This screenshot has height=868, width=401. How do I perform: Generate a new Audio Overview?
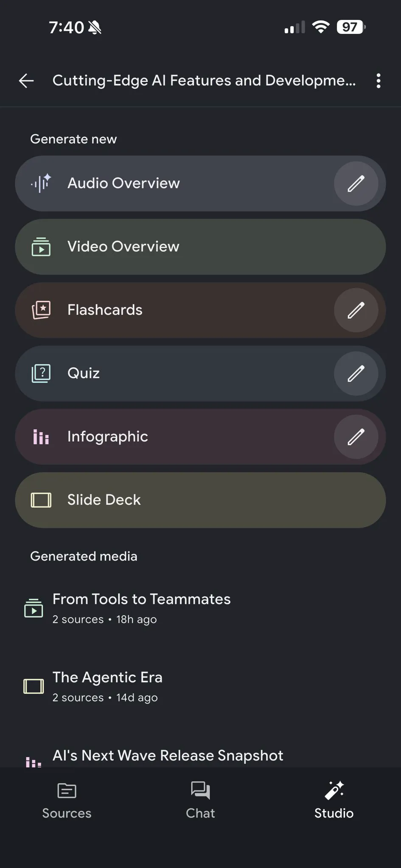click(174, 184)
